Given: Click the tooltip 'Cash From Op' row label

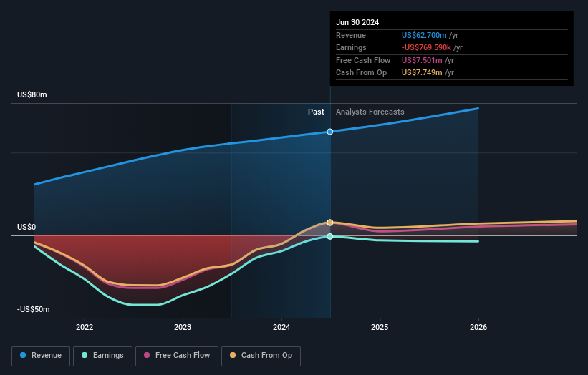Looking at the screenshot, I should (361, 73).
